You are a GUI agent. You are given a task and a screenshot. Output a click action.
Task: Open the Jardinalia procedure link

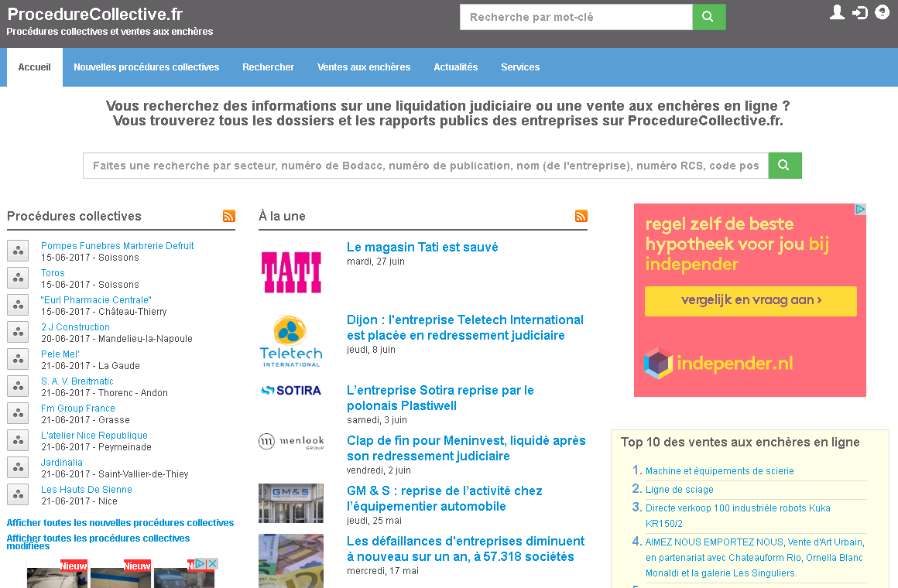click(62, 462)
